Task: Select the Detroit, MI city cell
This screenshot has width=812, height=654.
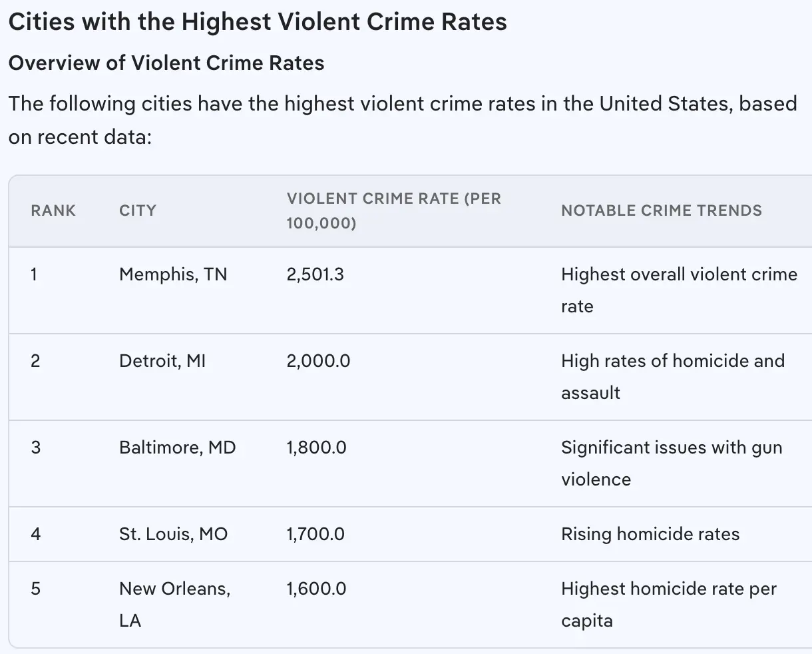Action: [162, 361]
